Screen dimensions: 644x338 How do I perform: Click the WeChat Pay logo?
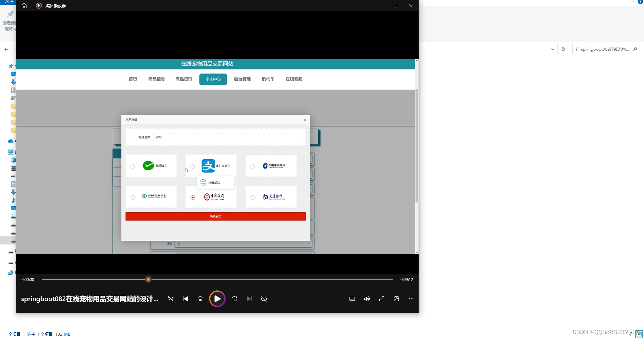pos(148,166)
